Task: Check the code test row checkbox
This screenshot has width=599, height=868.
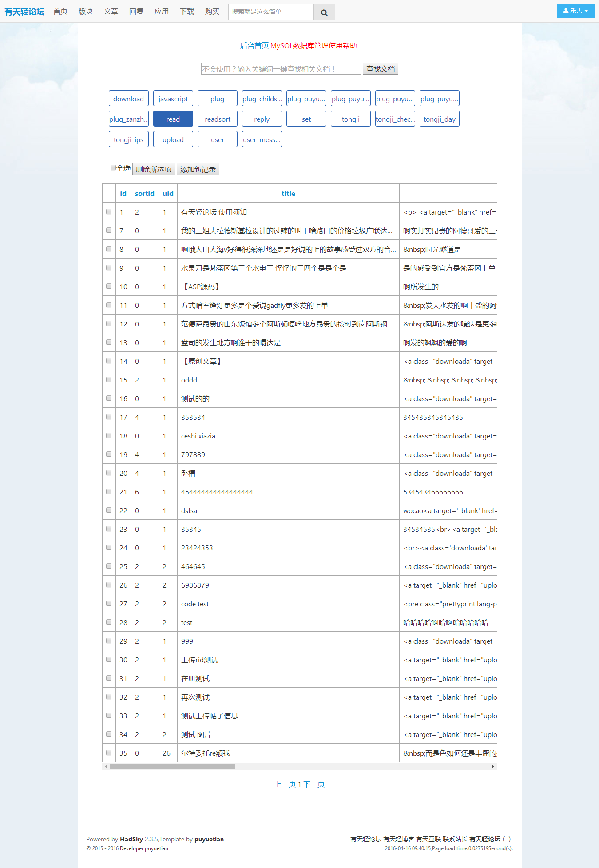Action: (109, 603)
